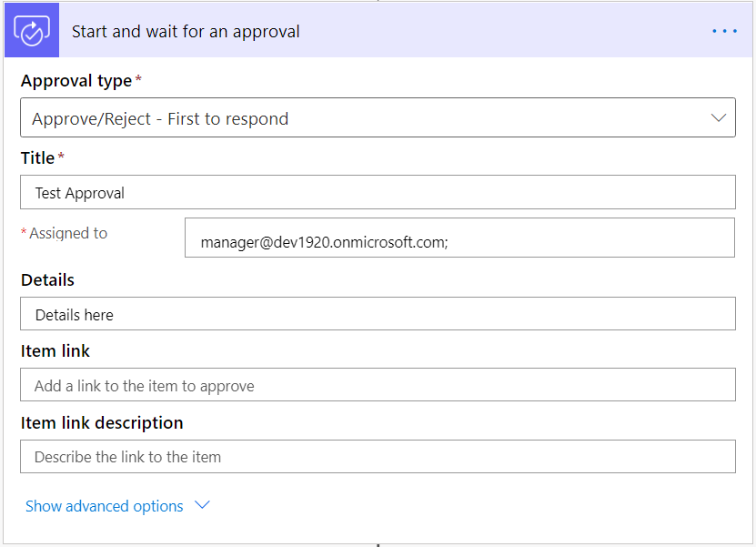Click the red asterisk beside Assigned to
This screenshot has height=547, width=756.
[23, 232]
